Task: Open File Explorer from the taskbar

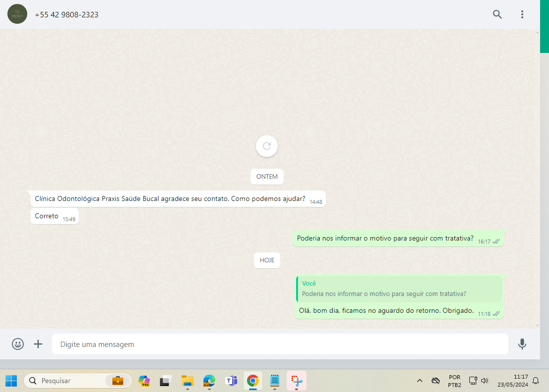Action: (188, 381)
